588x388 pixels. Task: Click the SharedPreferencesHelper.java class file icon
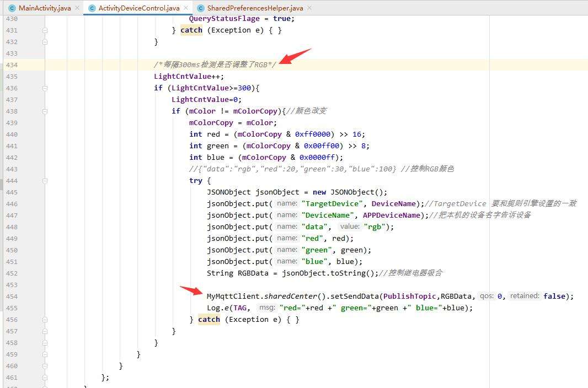click(x=200, y=8)
